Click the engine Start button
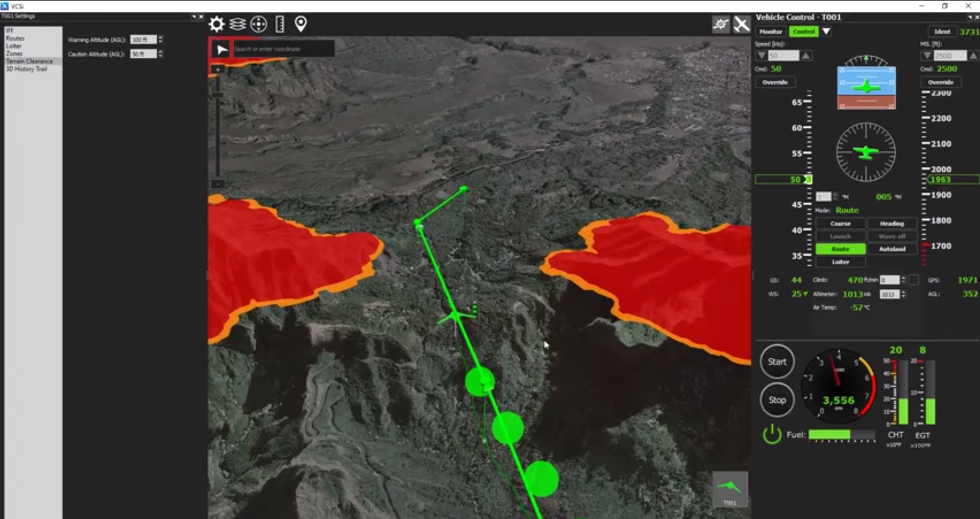This screenshot has width=980, height=519. click(x=777, y=361)
